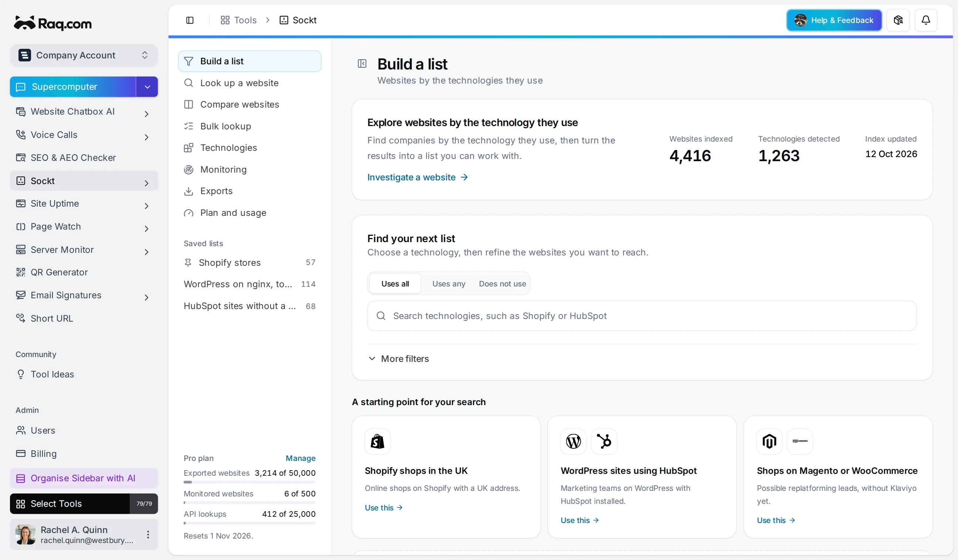Open the Monitoring section

(x=249, y=169)
